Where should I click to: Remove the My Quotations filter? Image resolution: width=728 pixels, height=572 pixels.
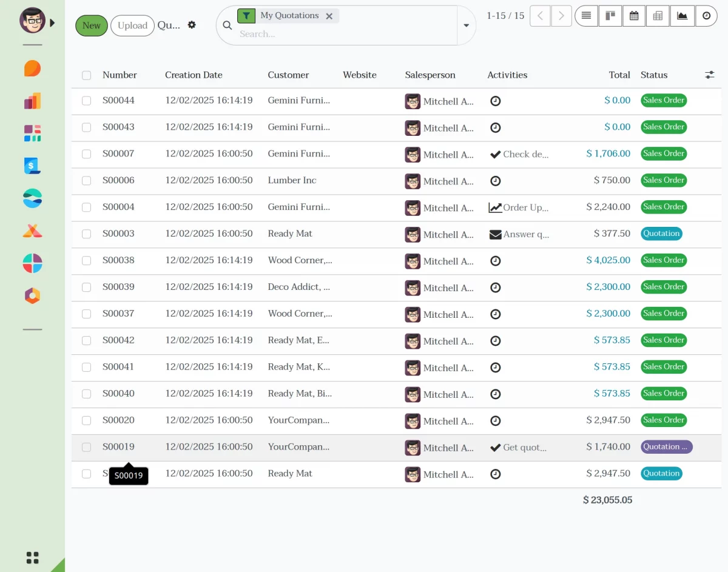coord(329,16)
